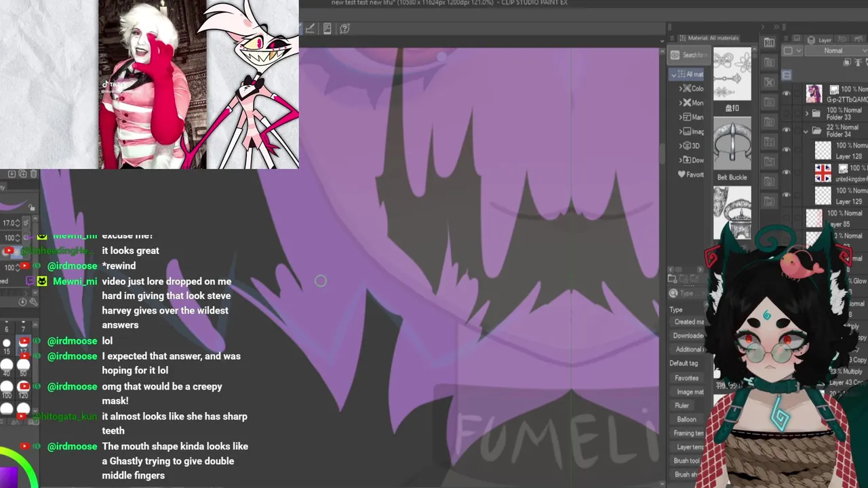
Task: Select Layer 128 in the layer list
Action: (841, 150)
